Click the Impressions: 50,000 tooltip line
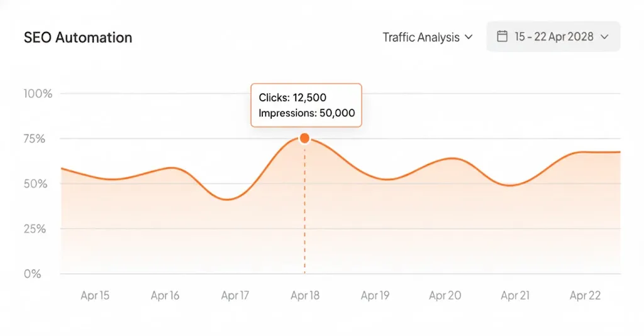The height and width of the screenshot is (336, 644). 306,114
